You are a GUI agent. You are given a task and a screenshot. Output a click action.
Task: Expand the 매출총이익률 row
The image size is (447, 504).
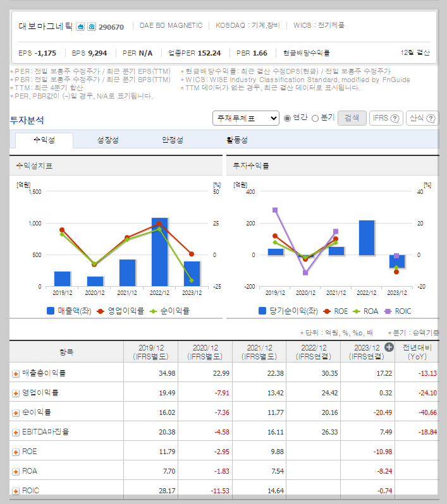15,373
